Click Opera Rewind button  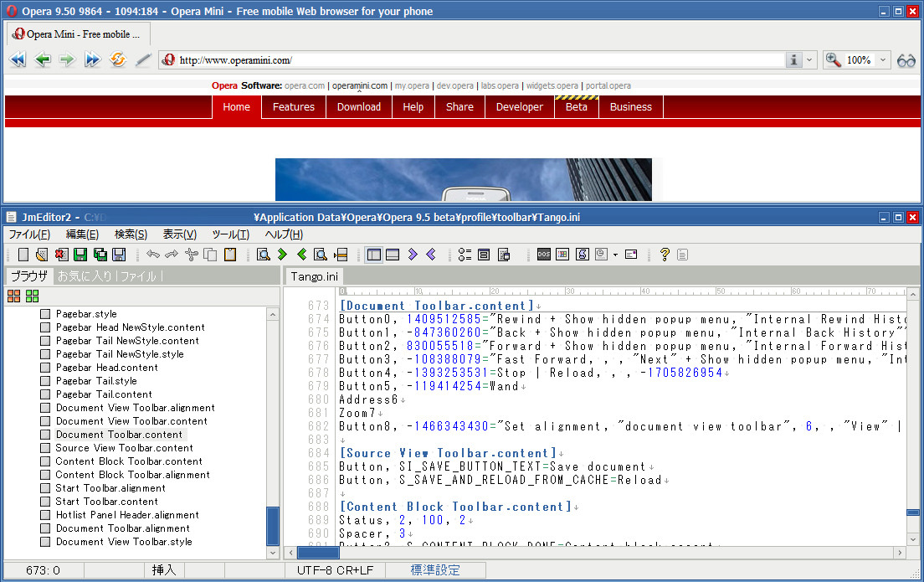pos(18,59)
